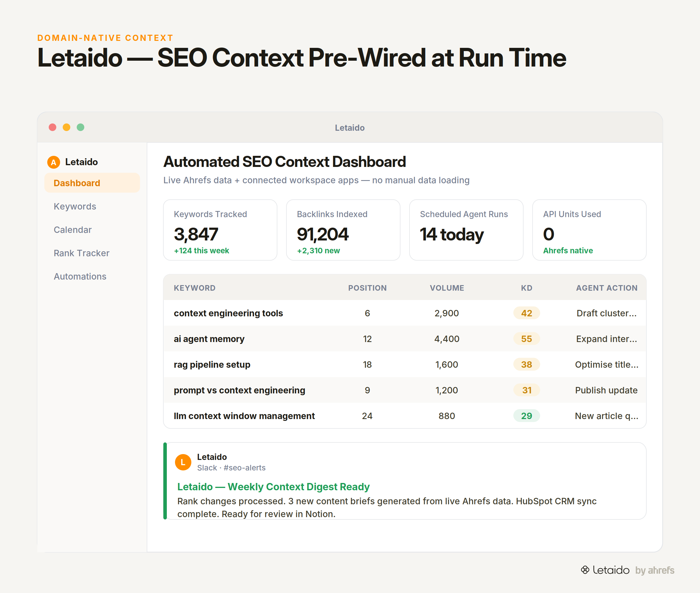Click the 91,204 backlinks value
Image resolution: width=700 pixels, height=593 pixels.
click(323, 234)
